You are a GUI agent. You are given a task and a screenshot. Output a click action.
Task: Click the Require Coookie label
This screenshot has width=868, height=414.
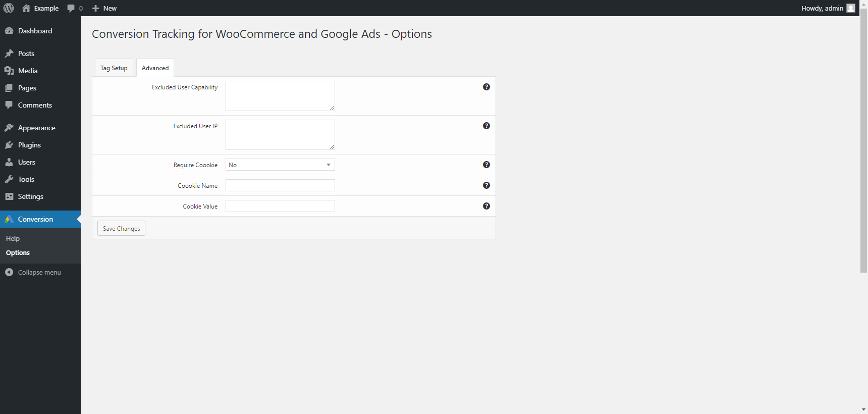coord(195,165)
